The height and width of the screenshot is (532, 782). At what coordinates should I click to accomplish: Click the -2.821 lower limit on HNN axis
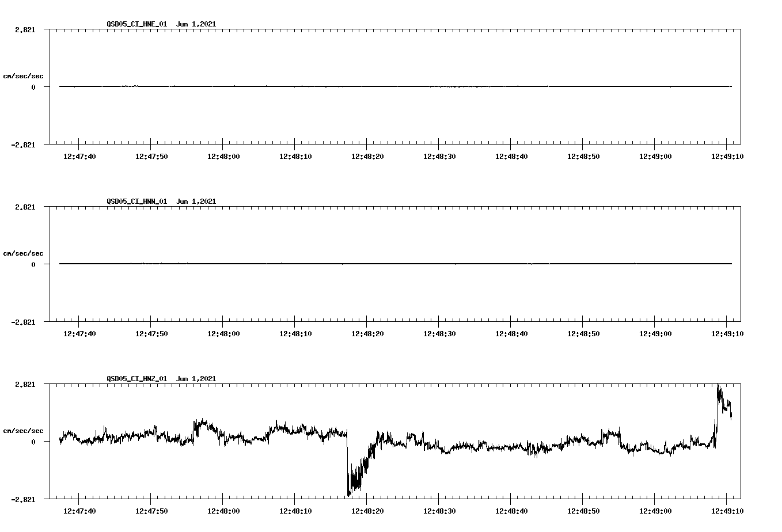click(x=22, y=322)
